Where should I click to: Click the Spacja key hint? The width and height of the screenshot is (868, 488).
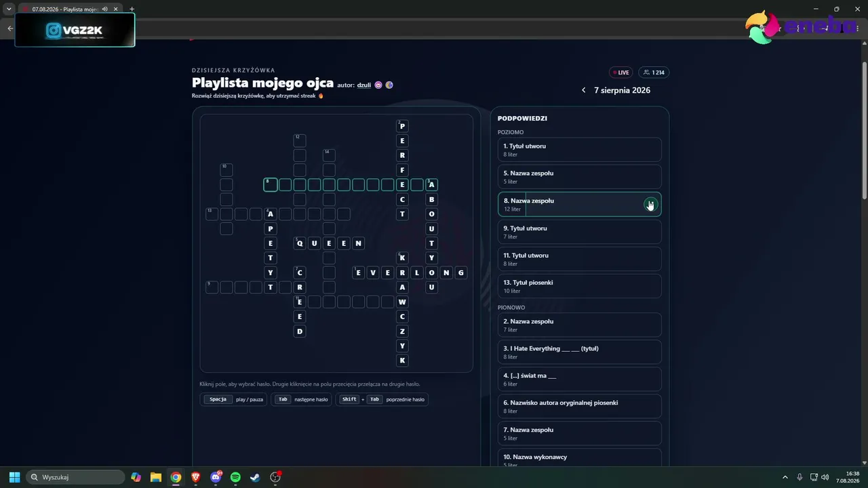pos(218,399)
